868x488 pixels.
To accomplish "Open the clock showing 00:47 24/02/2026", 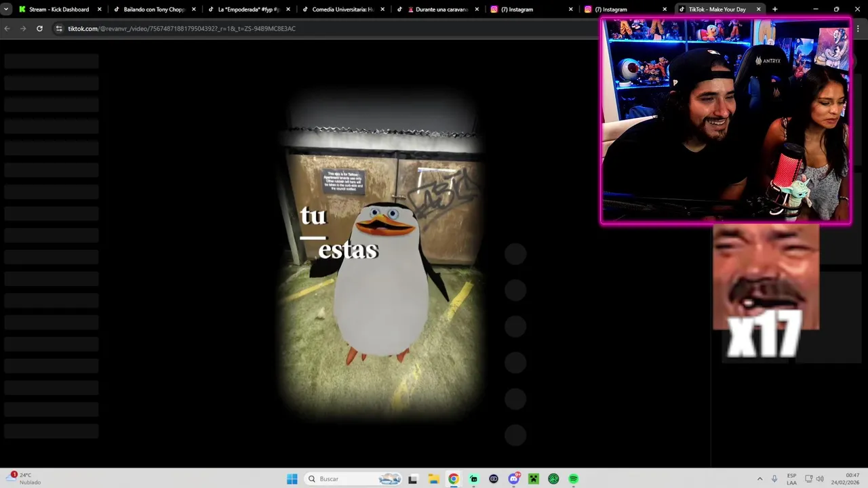I will coord(846,479).
